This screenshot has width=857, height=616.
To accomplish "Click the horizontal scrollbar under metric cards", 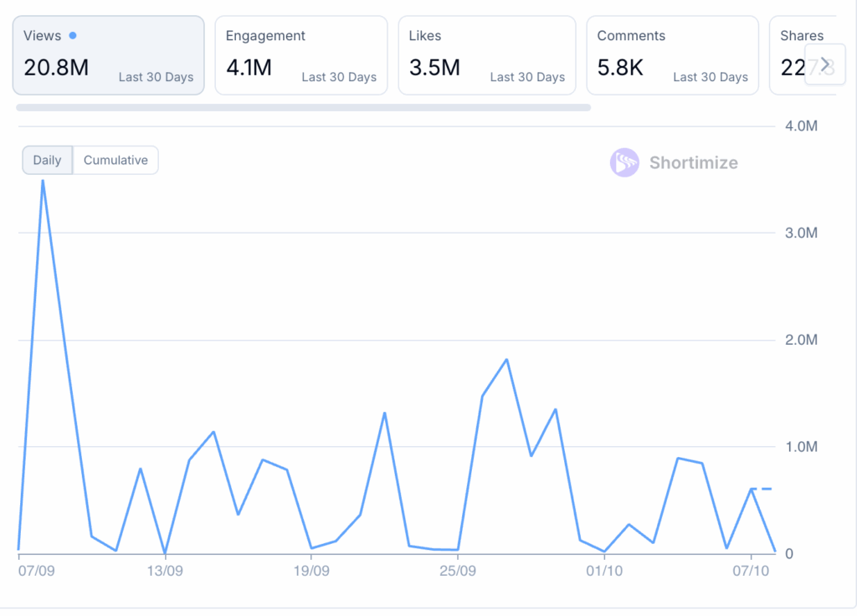I will [303, 107].
